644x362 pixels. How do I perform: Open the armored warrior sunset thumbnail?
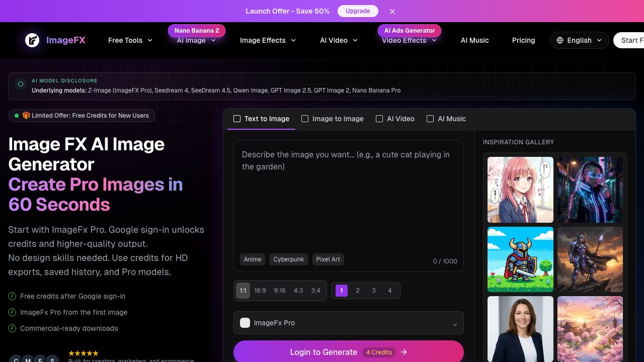point(590,259)
